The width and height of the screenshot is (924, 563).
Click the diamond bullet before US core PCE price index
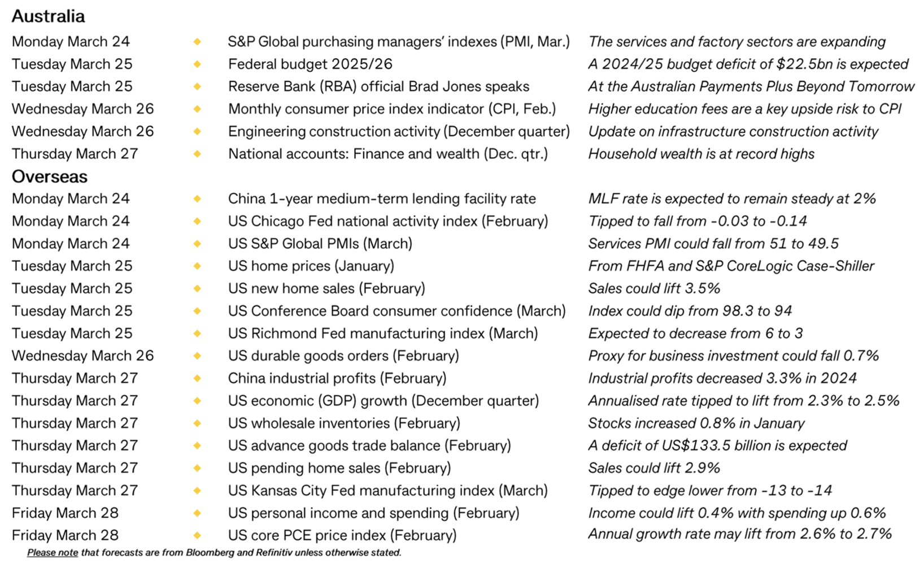pyautogui.click(x=197, y=535)
